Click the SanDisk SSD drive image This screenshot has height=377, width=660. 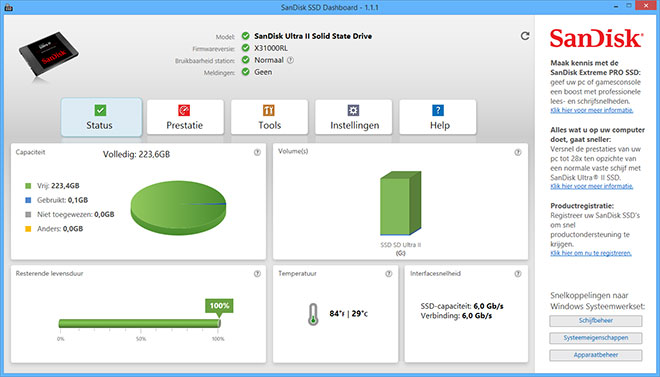48,56
